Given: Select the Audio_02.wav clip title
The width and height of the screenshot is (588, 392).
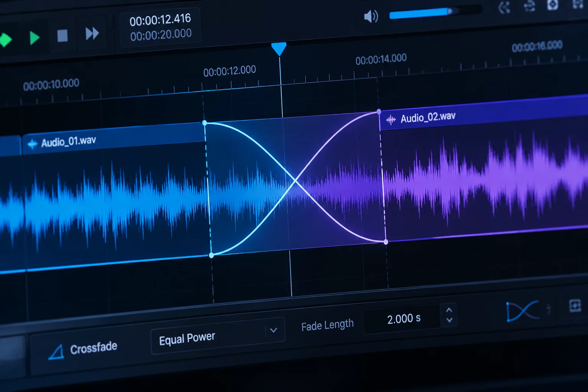Looking at the screenshot, I should (x=428, y=117).
